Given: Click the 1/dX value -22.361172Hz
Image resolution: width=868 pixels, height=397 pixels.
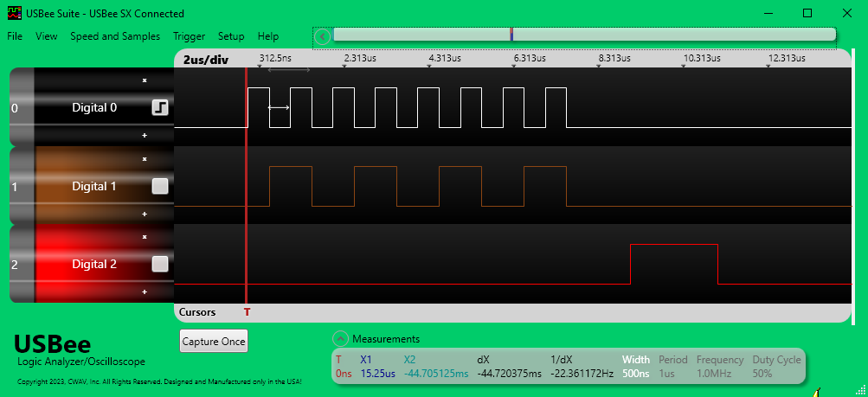Looking at the screenshot, I should tap(582, 374).
